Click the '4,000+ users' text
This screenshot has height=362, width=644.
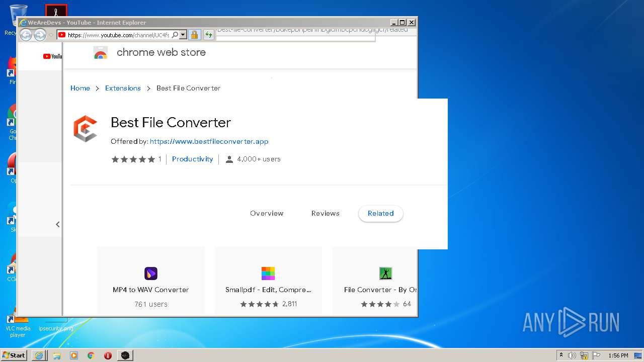pyautogui.click(x=259, y=159)
